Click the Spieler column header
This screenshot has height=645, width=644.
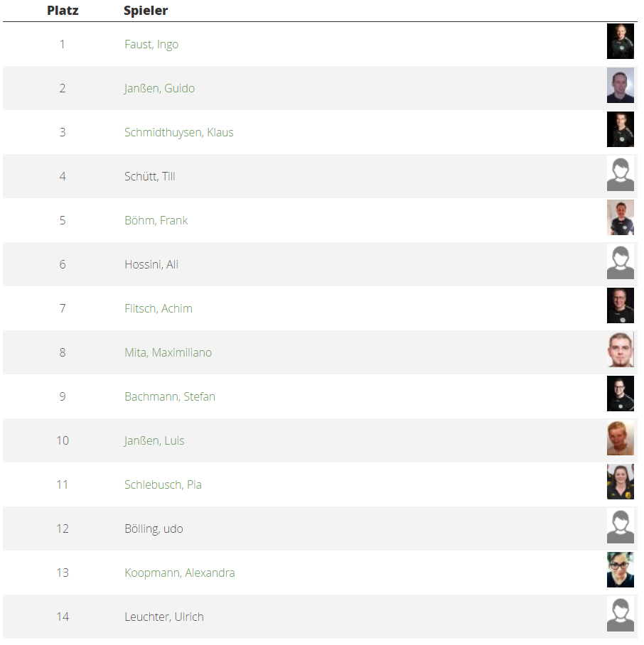coord(146,11)
